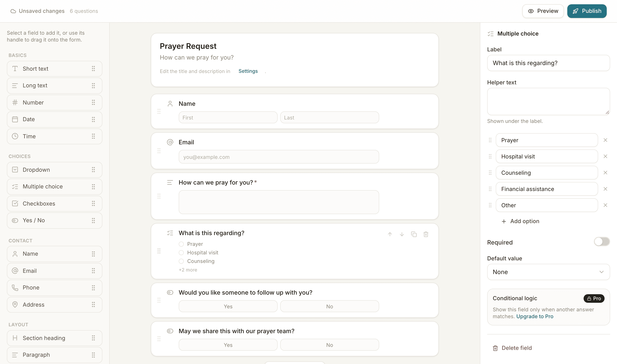
Task: Click the 'Upgrade to Pro' link
Action: pyautogui.click(x=535, y=316)
